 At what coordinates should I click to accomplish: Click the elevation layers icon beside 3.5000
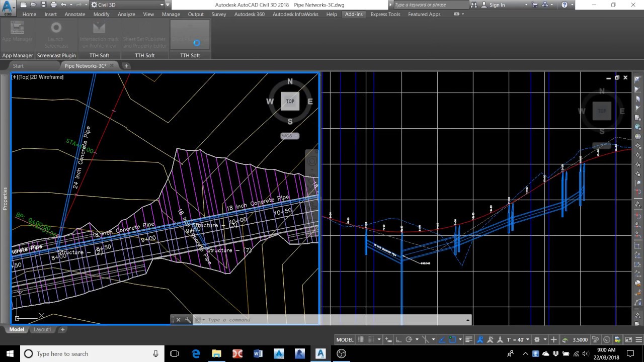click(565, 339)
